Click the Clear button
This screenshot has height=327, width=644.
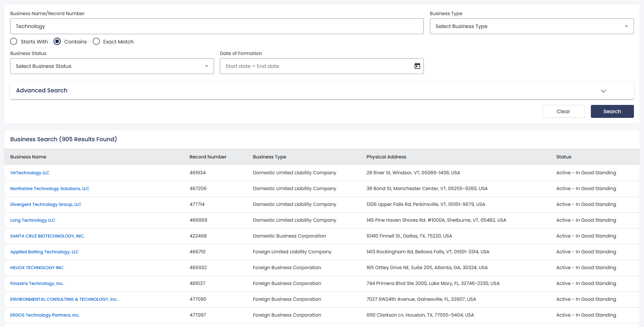click(x=563, y=111)
